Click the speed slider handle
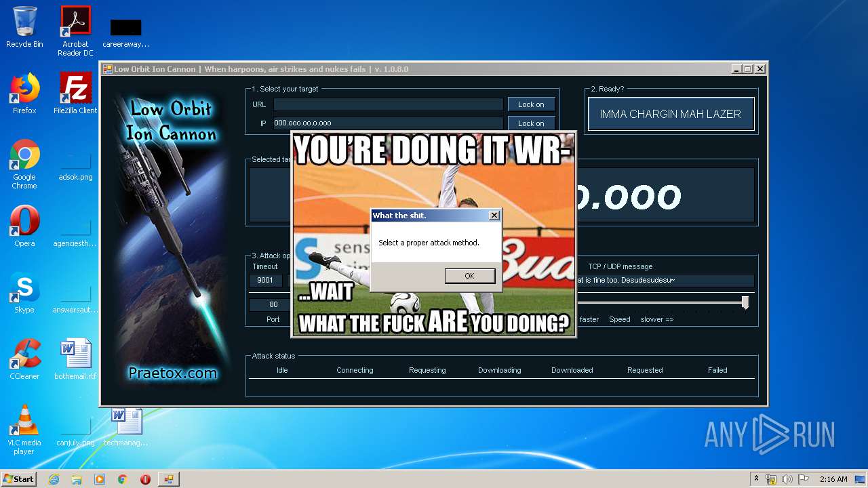868x488 pixels. point(745,303)
